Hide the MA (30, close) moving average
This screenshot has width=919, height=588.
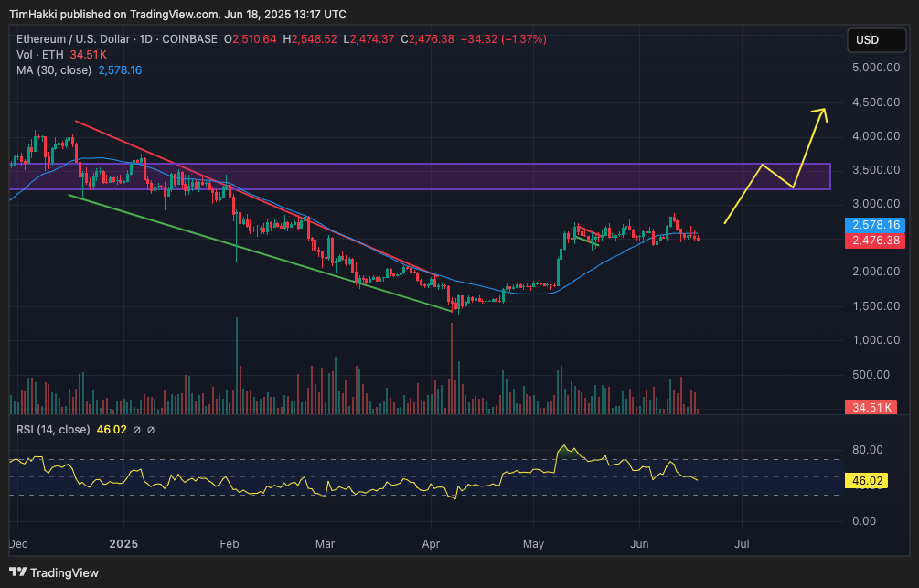pyautogui.click(x=55, y=69)
